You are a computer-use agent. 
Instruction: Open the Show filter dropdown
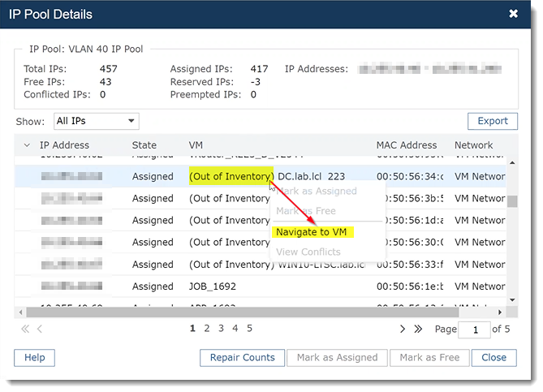[x=97, y=121]
